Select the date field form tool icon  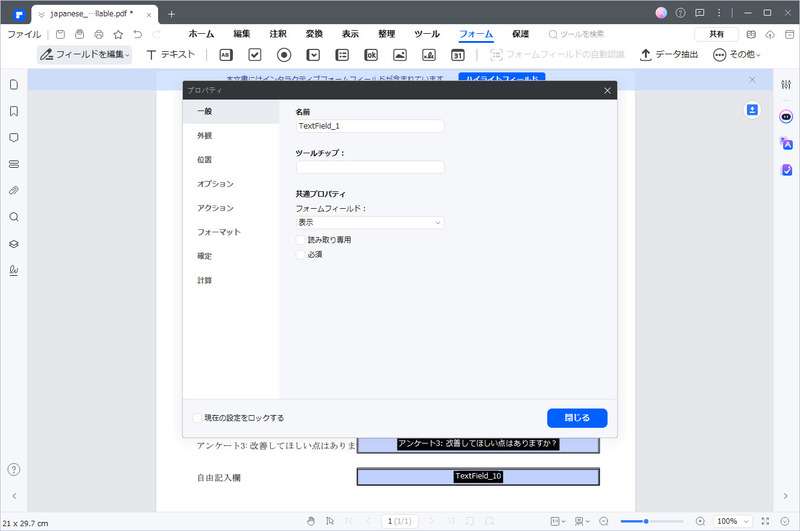coord(458,55)
